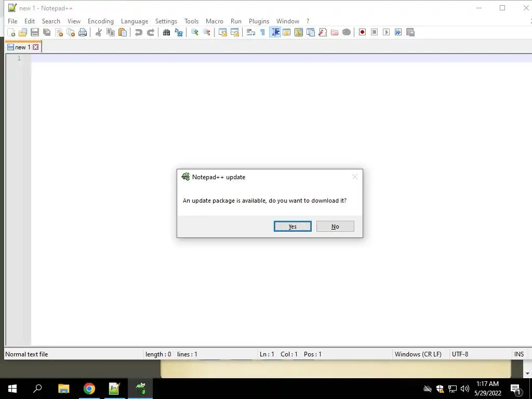This screenshot has height=399, width=532.
Task: Click Yes to download the update
Action: pyautogui.click(x=292, y=227)
